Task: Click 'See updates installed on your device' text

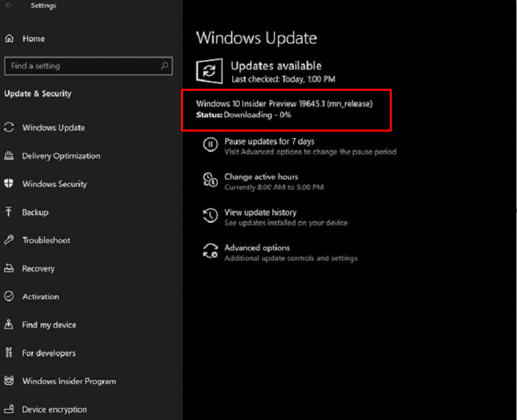Action: click(x=286, y=223)
